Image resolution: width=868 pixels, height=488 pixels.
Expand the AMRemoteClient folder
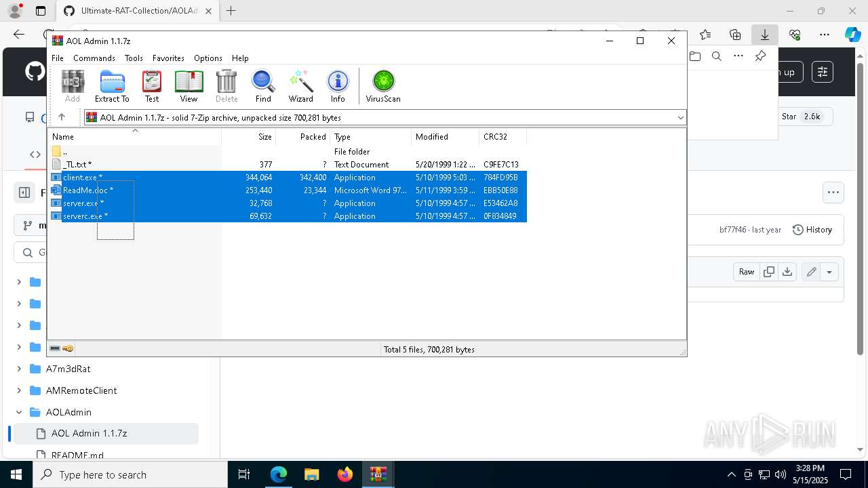click(x=19, y=390)
